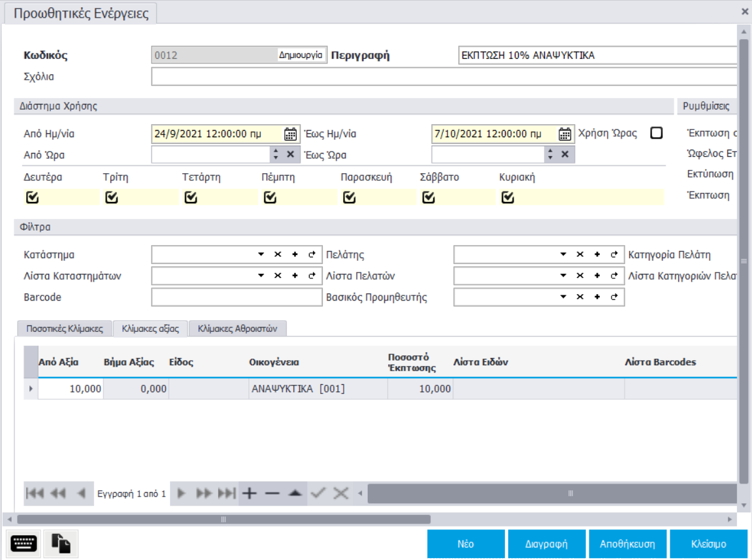Image resolution: width=752 pixels, height=560 pixels.
Task: Enable the Χρήση Ώρας checkbox
Action: point(657,133)
